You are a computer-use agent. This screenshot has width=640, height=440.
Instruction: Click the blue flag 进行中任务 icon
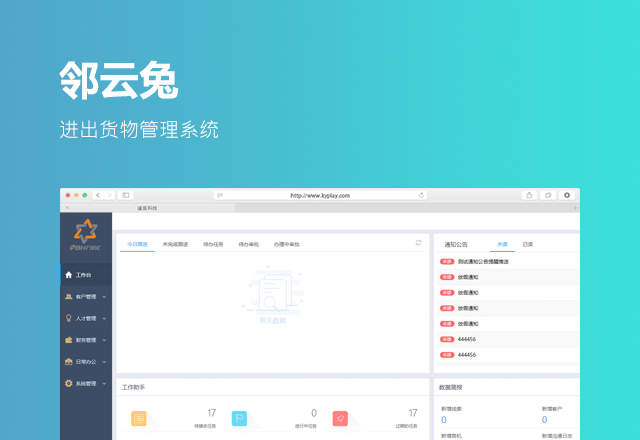coord(239,418)
